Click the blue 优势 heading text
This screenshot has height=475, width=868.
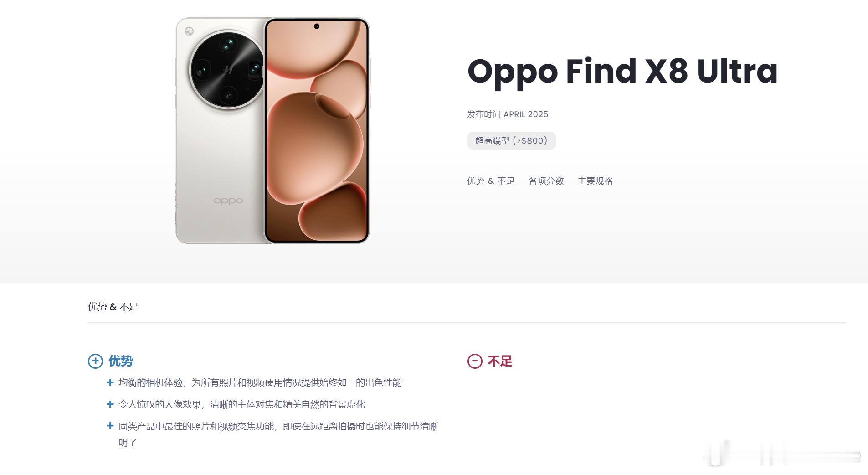click(x=120, y=361)
